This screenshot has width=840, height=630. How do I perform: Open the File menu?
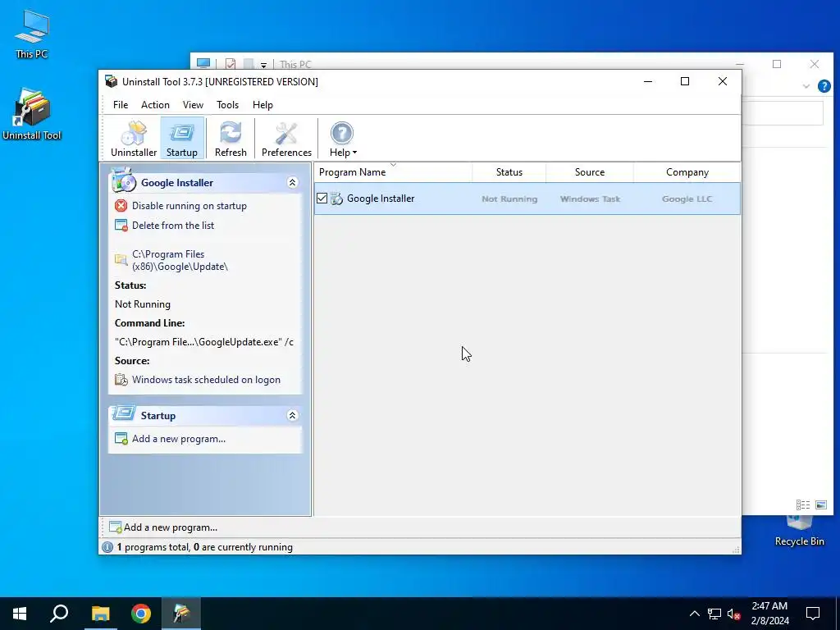121,105
